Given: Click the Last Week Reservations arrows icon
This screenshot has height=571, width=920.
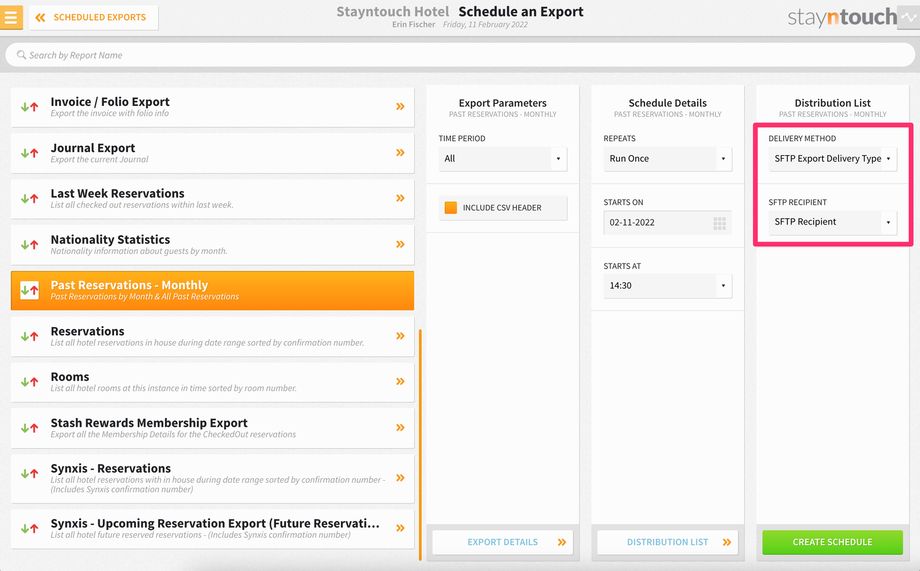Looking at the screenshot, I should click(29, 198).
